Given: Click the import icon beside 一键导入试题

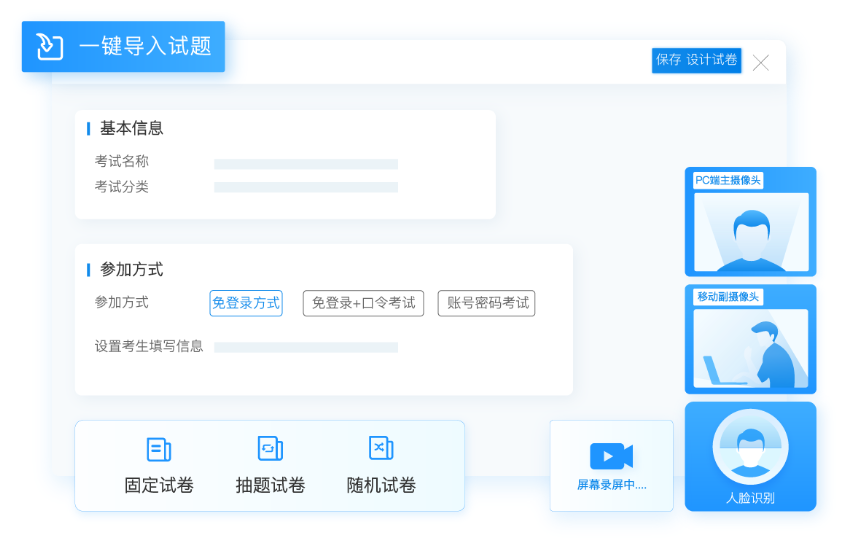Looking at the screenshot, I should pos(50,46).
